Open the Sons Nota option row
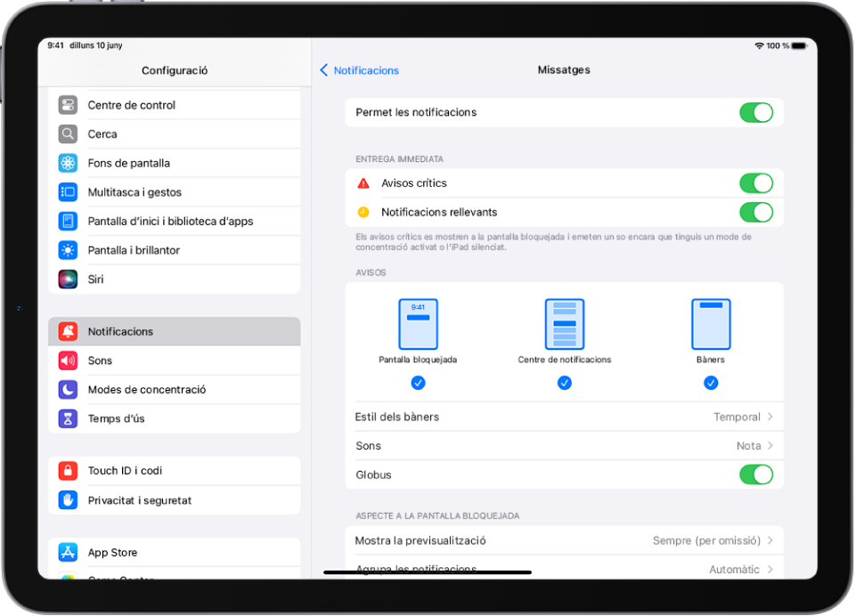The image size is (855, 616). (x=565, y=445)
